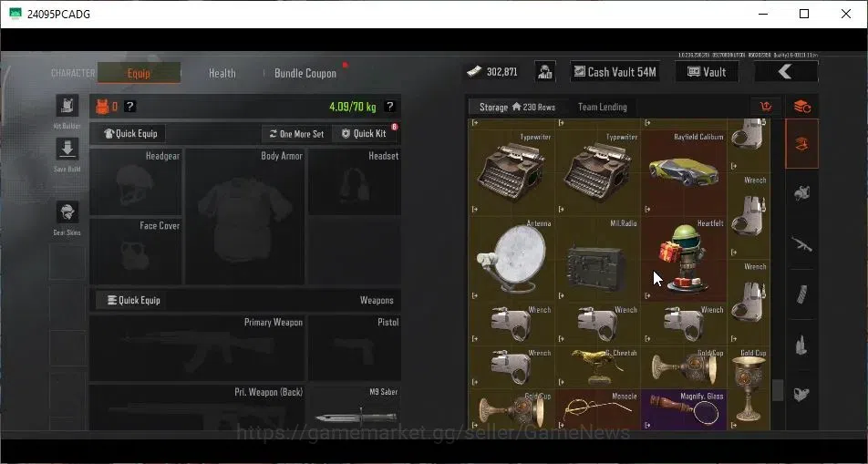This screenshot has width=868, height=464.
Task: Click the back arrow button
Action: pos(786,71)
